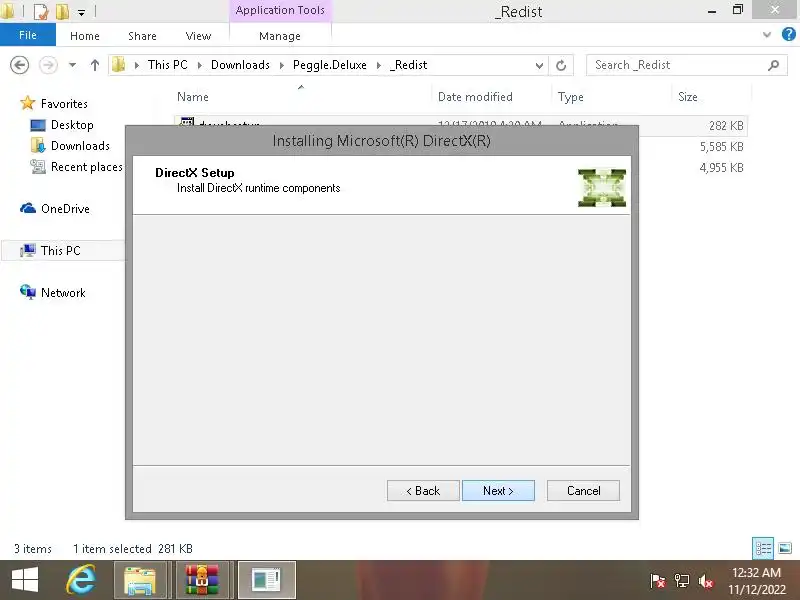Expand the arrow after Downloads breadcrumb

[x=282, y=65]
